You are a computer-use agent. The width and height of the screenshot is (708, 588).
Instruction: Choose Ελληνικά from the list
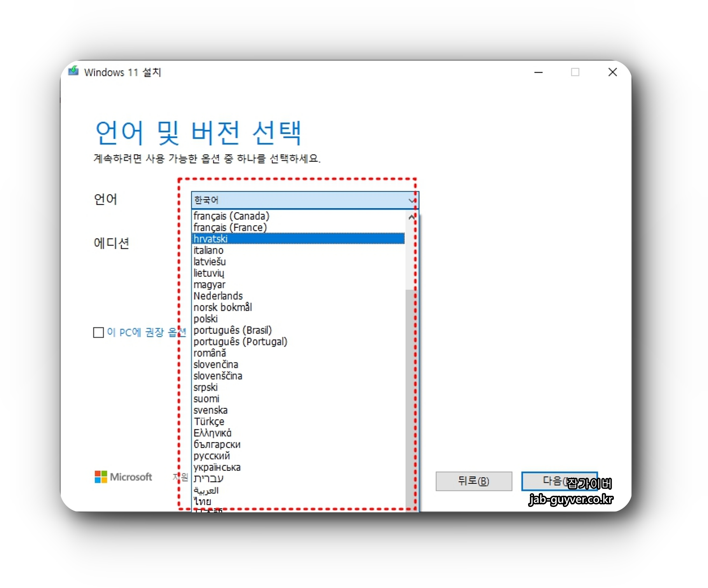click(212, 433)
